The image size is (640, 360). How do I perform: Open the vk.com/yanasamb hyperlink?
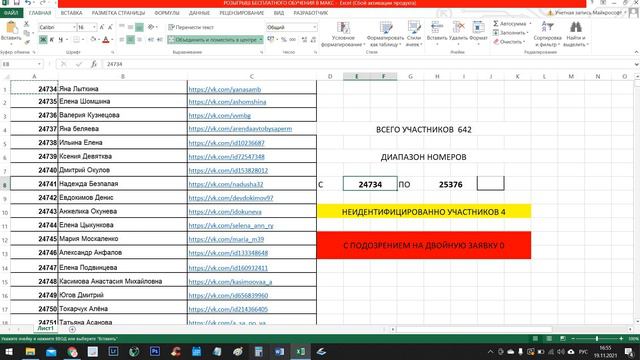click(x=224, y=89)
